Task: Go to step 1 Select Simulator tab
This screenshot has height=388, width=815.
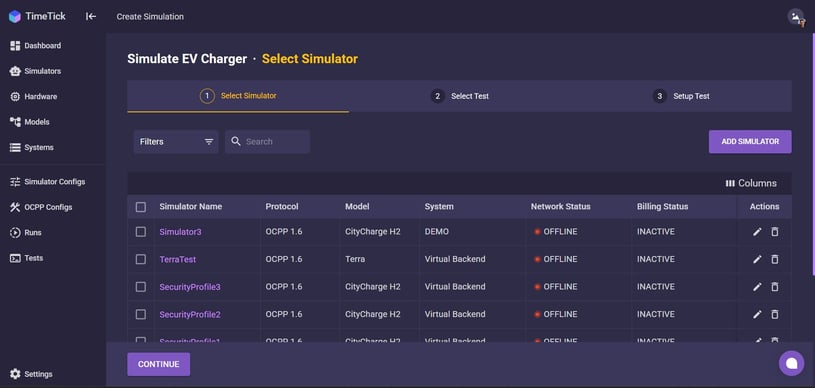Action: pyautogui.click(x=238, y=96)
